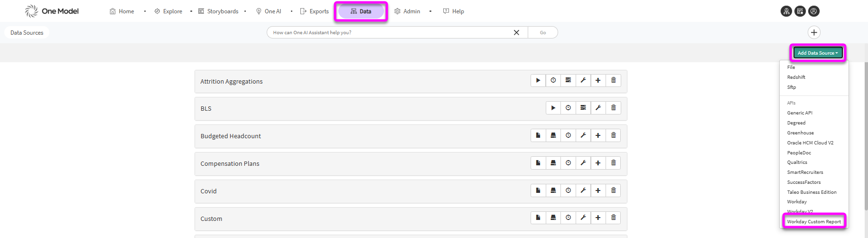Click the file icon for Custom
The height and width of the screenshot is (238, 868).
[x=538, y=218]
